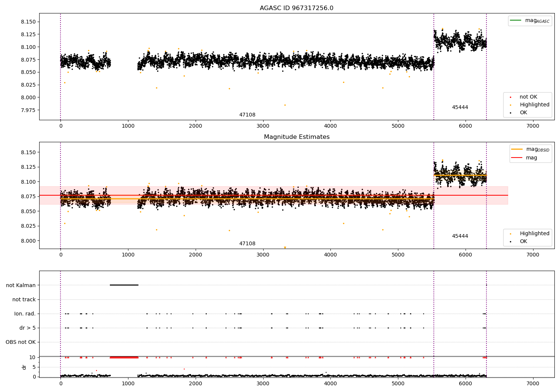Click the "45444" label in the top plot
The width and height of the screenshot is (560, 392).
460,108
